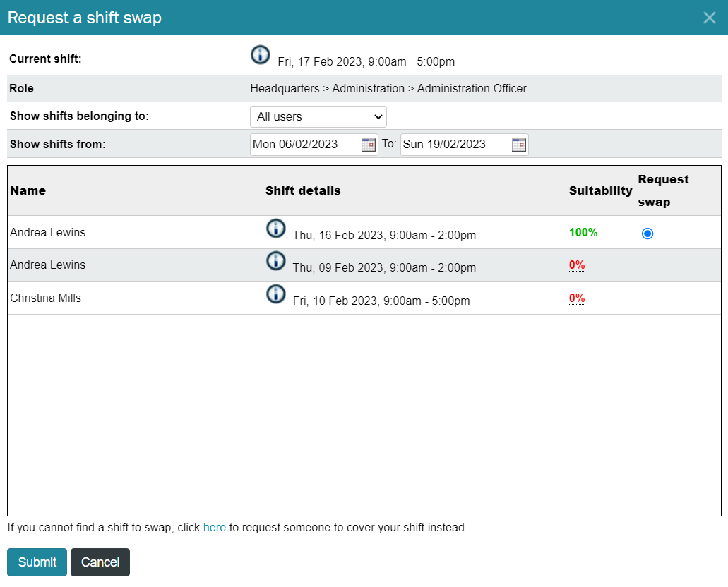Open info icon for Thu, 09 Feb shift
Image resolution: width=728 pixels, height=587 pixels.
tap(276, 261)
